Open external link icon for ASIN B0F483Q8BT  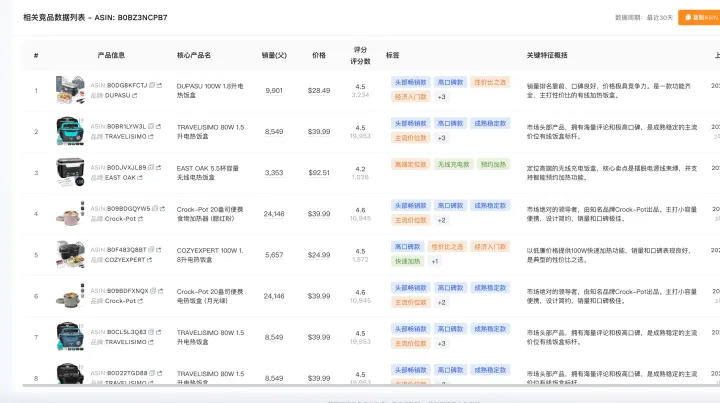[x=158, y=250]
